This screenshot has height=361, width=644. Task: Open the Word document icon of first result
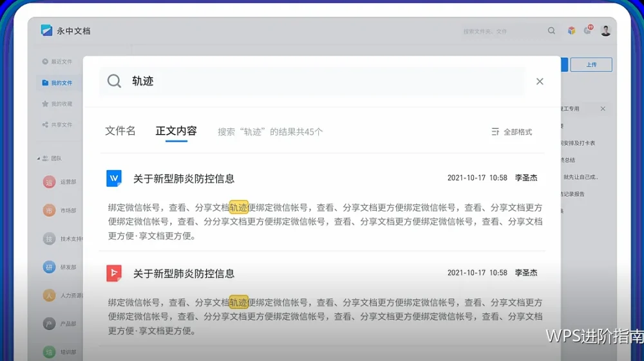click(x=114, y=179)
